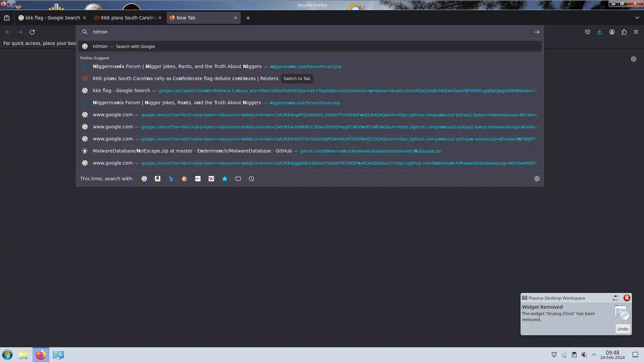Viewport: 644px width, 362px height.
Task: Open the Downloads panel in toolbar
Action: [x=599, y=32]
